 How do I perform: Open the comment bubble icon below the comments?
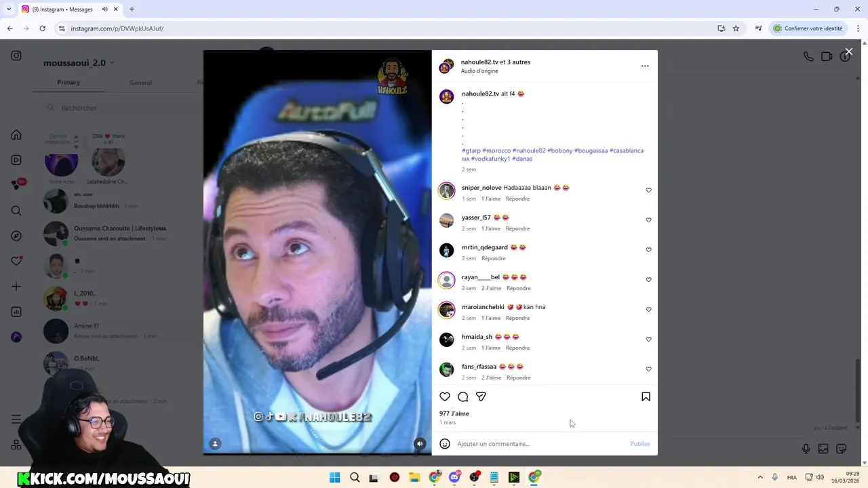pyautogui.click(x=463, y=396)
